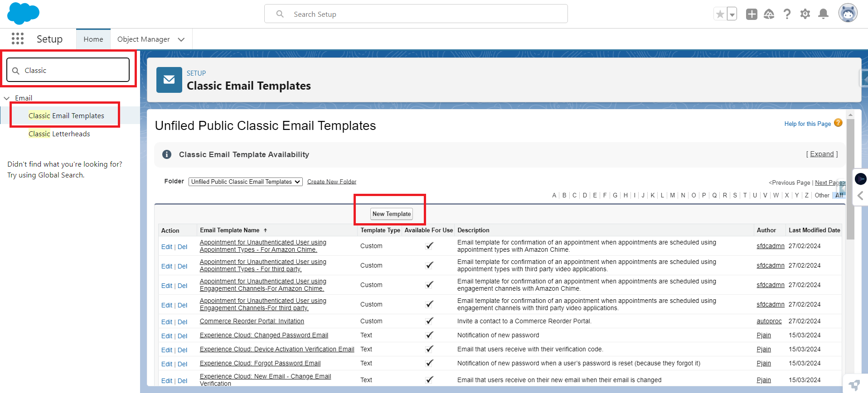Open the user avatar profile menu
Screen dimensions: 868x393
pos(848,13)
